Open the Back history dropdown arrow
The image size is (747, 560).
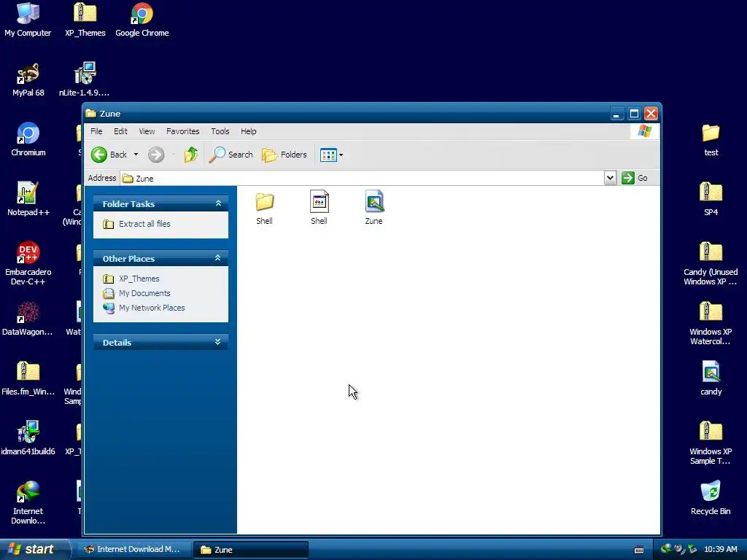pos(136,155)
